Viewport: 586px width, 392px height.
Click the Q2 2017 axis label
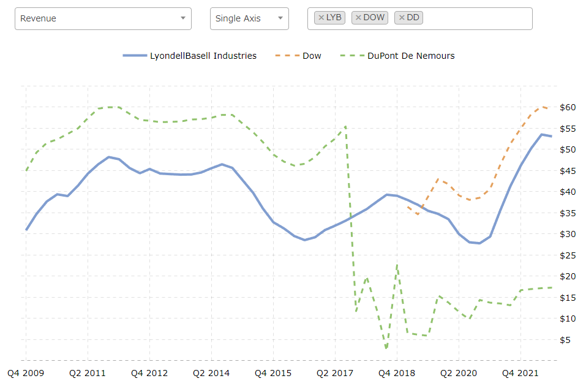tap(335, 373)
